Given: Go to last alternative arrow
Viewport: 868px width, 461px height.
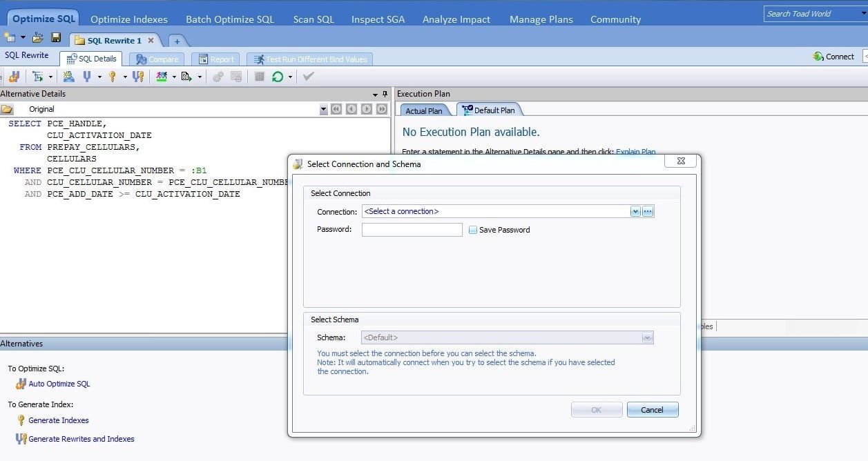Looking at the screenshot, I should pyautogui.click(x=382, y=109).
